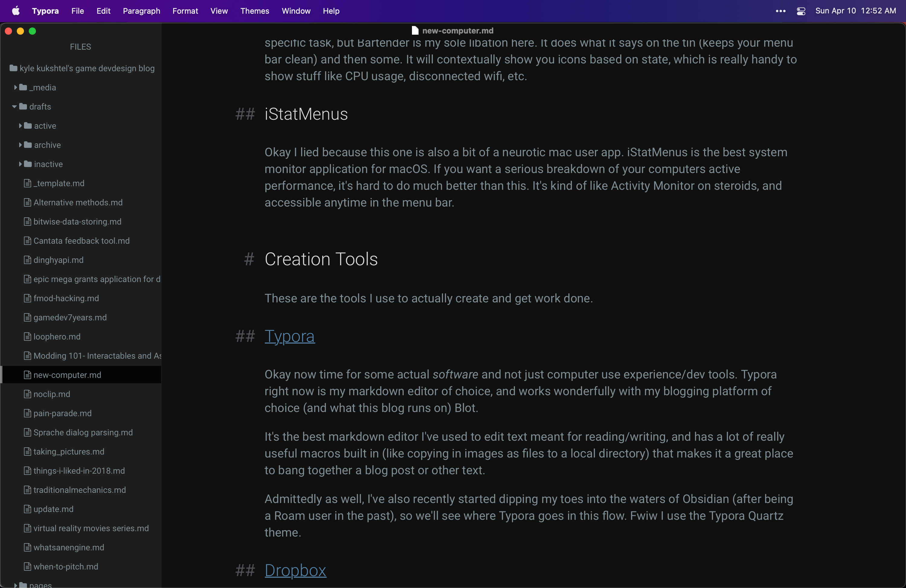Click the # marker beside Creation Tools
The height and width of the screenshot is (588, 906).
[249, 260]
